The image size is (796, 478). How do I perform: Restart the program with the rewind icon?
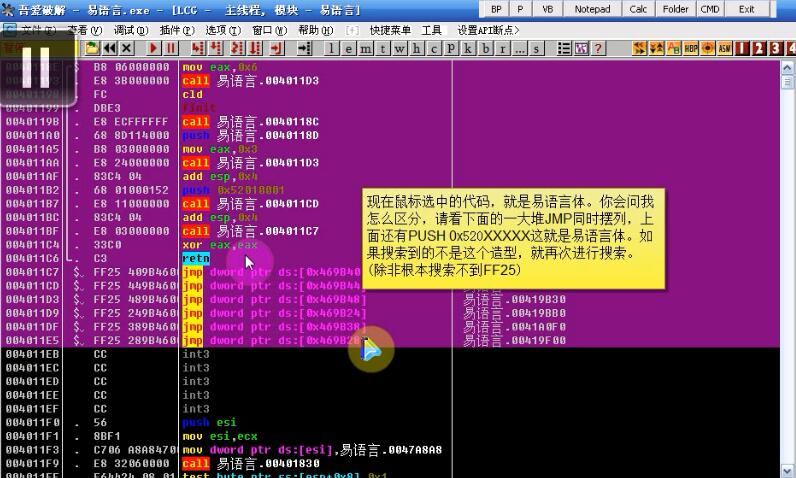coord(110,48)
